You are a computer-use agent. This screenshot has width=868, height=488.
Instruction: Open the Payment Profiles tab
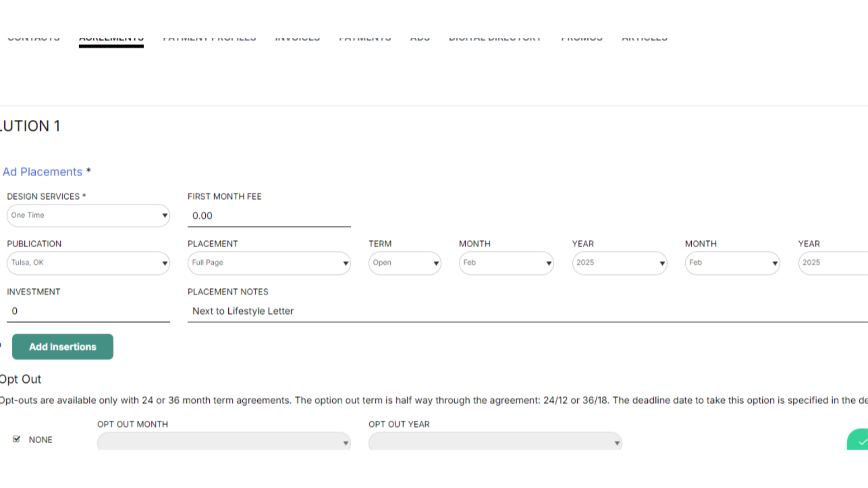(209, 39)
